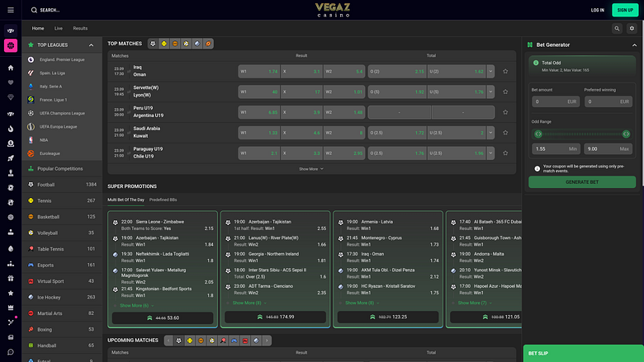Select W2 odds 1.01 for Lyon(W)
Image resolution: width=644 pixels, height=362 pixels.
tap(344, 92)
